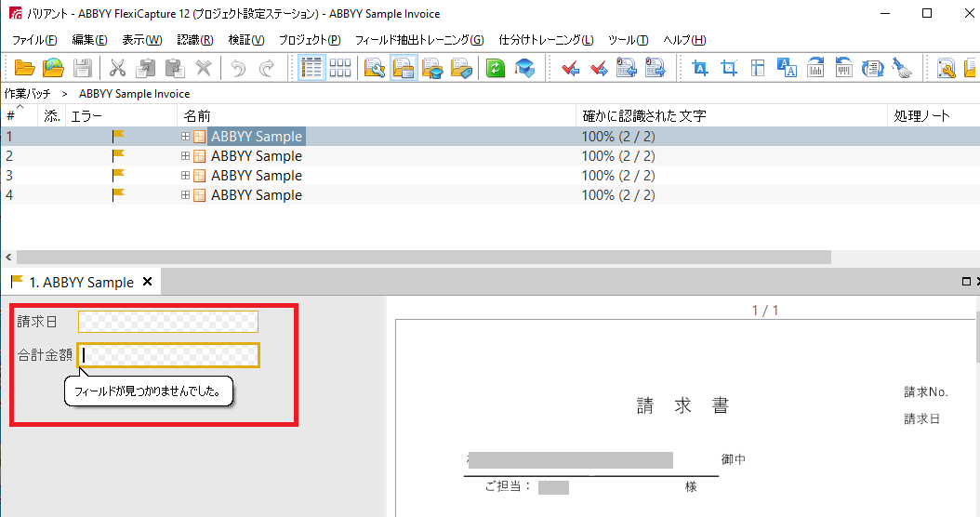Open the 認識(R) menu

[195, 40]
